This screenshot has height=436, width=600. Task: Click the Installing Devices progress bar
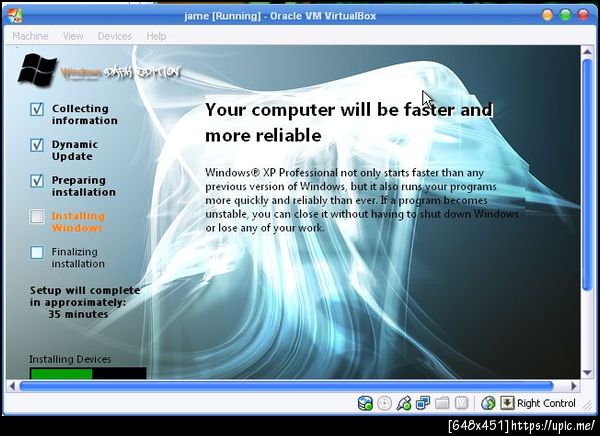88,373
